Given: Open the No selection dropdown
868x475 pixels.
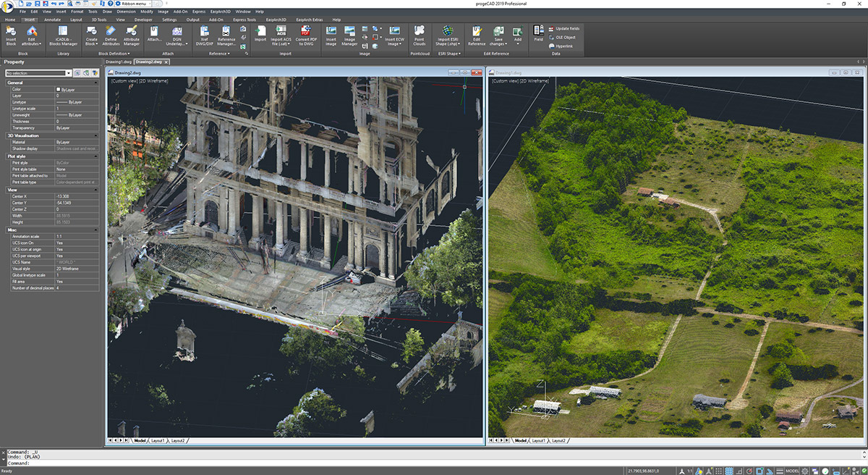Looking at the screenshot, I should pyautogui.click(x=38, y=73).
